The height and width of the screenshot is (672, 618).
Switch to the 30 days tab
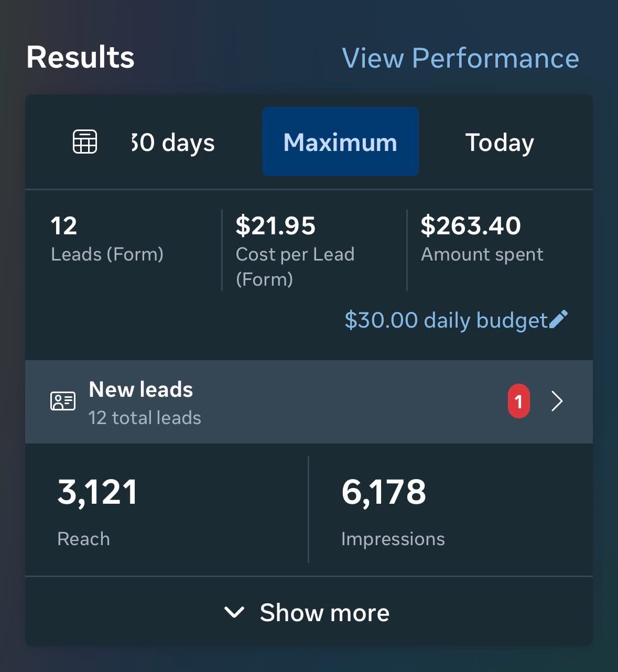click(173, 143)
